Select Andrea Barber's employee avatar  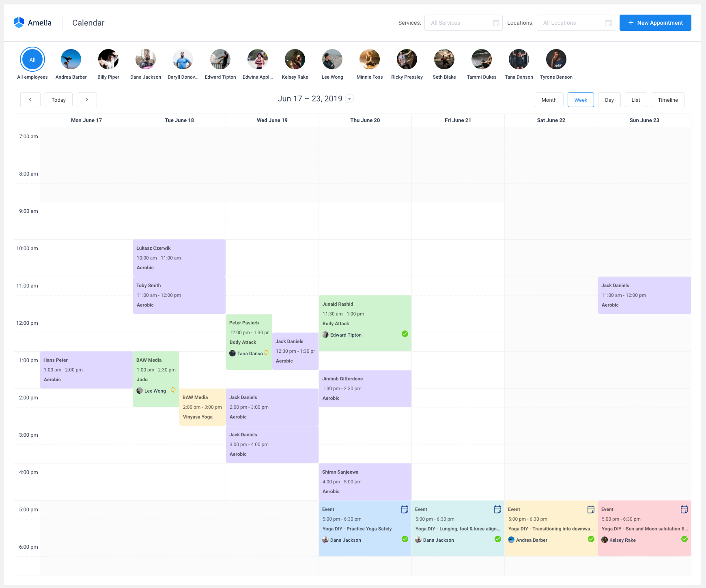(x=71, y=59)
